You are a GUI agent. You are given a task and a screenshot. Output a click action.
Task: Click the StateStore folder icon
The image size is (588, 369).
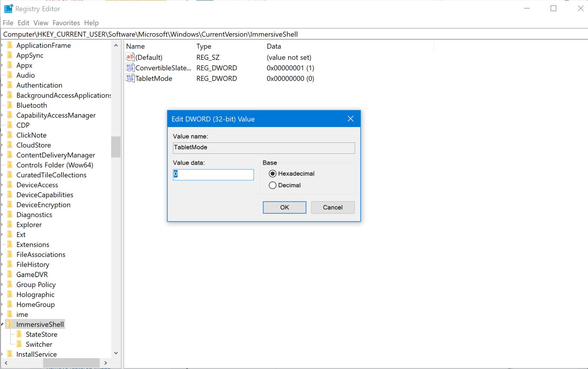19,334
